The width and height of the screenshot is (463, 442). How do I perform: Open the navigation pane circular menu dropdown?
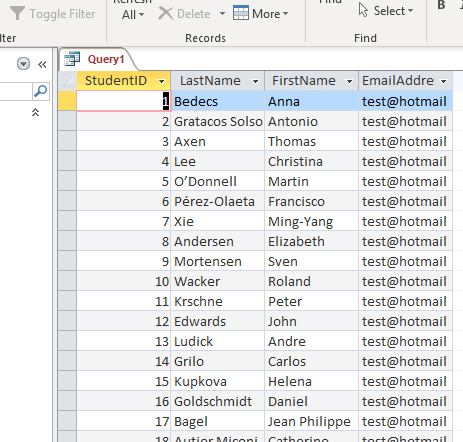tap(23, 64)
